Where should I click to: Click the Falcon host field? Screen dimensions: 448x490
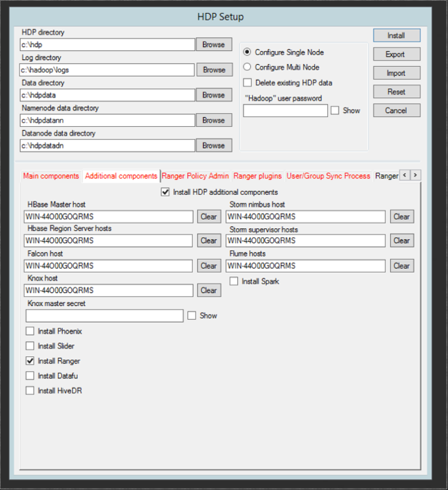pos(108,265)
